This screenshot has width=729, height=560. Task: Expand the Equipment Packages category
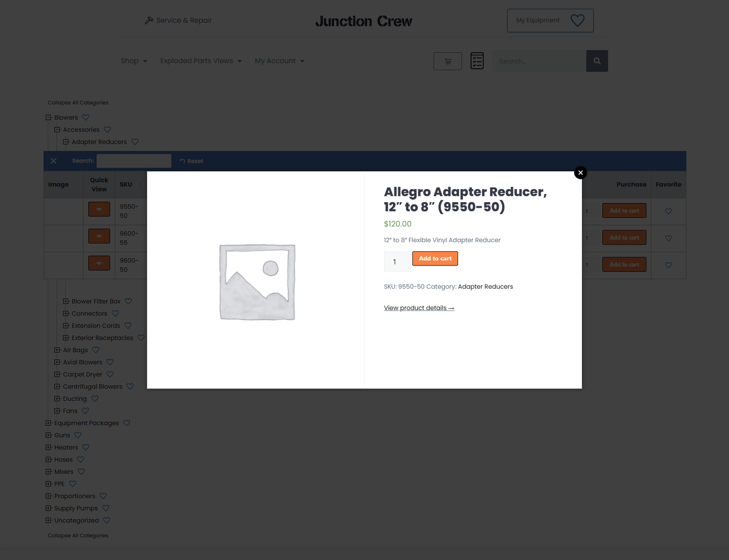pos(48,423)
